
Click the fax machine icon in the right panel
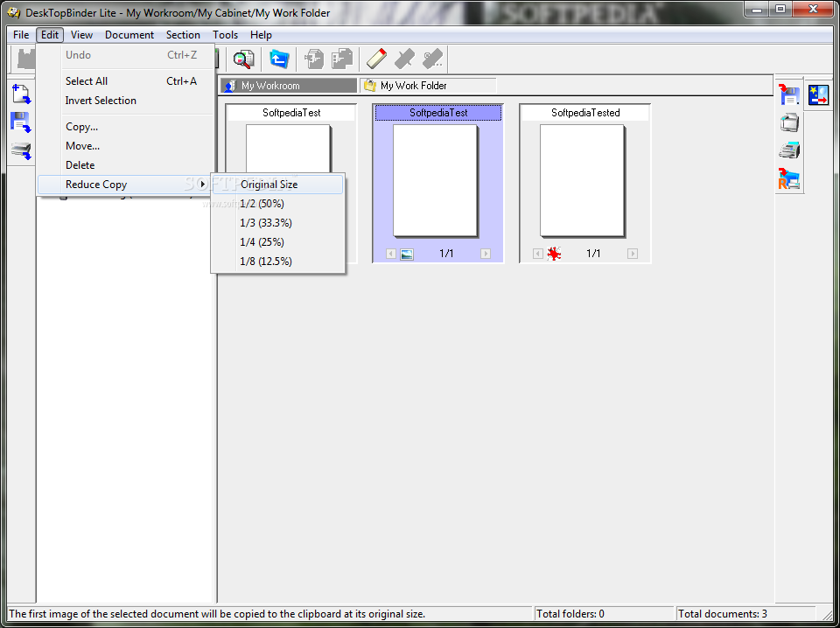(789, 150)
